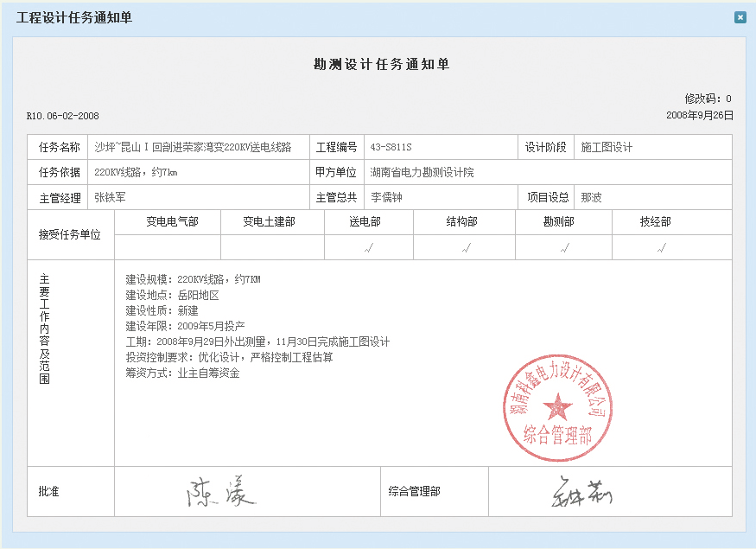Select the 设计阶段 field showing 施工图设计
The width and height of the screenshot is (756, 549).
607,148
